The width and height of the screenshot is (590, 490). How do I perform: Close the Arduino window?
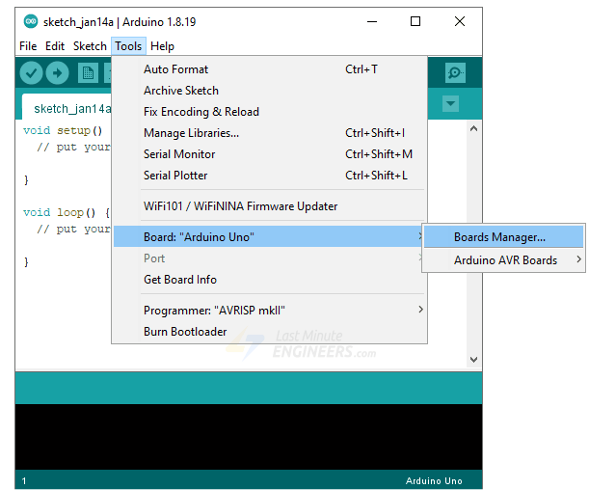460,21
